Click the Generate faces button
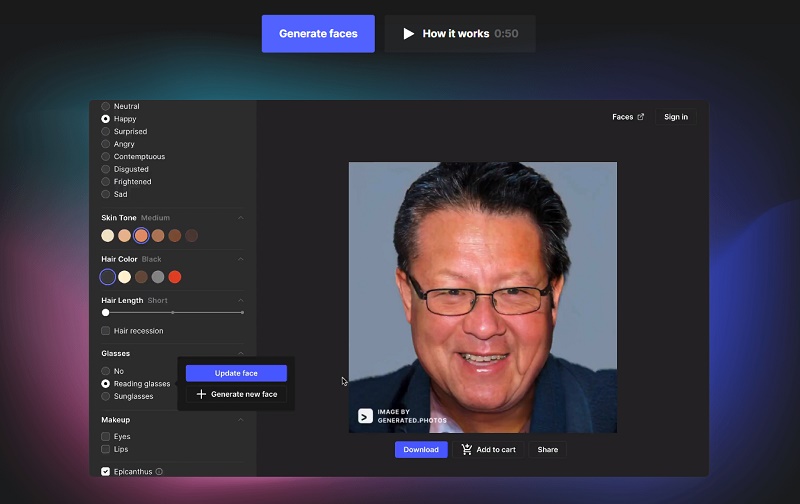The height and width of the screenshot is (504, 800). click(x=318, y=34)
